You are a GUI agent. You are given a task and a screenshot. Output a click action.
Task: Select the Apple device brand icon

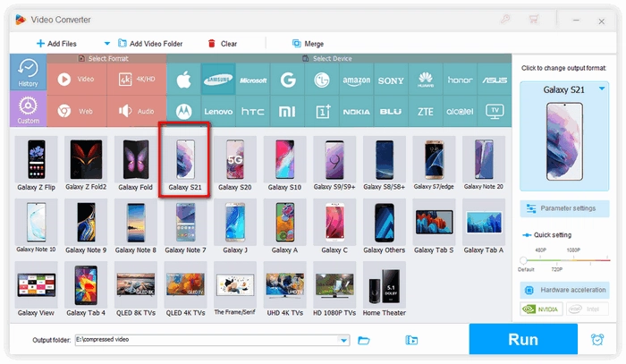tap(183, 80)
